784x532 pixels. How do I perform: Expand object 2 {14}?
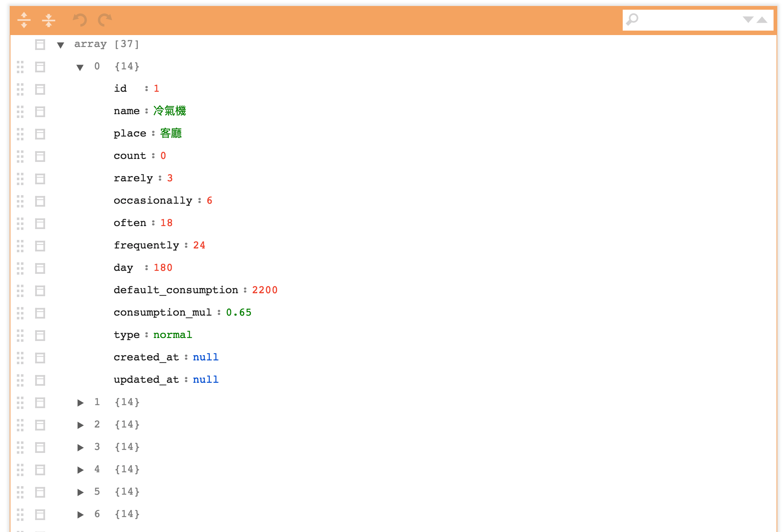click(x=80, y=425)
